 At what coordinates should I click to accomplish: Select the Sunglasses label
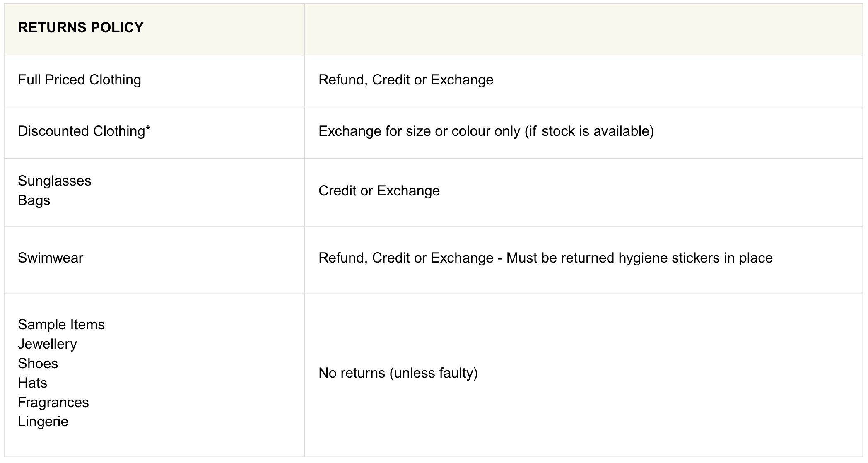click(55, 181)
